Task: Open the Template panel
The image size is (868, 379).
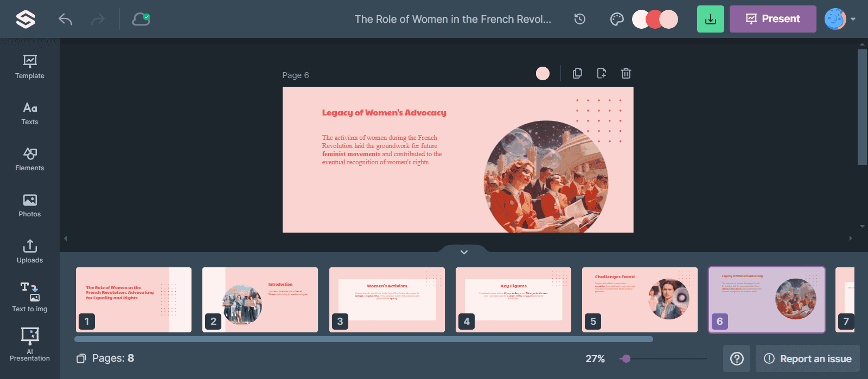Action: point(30,67)
